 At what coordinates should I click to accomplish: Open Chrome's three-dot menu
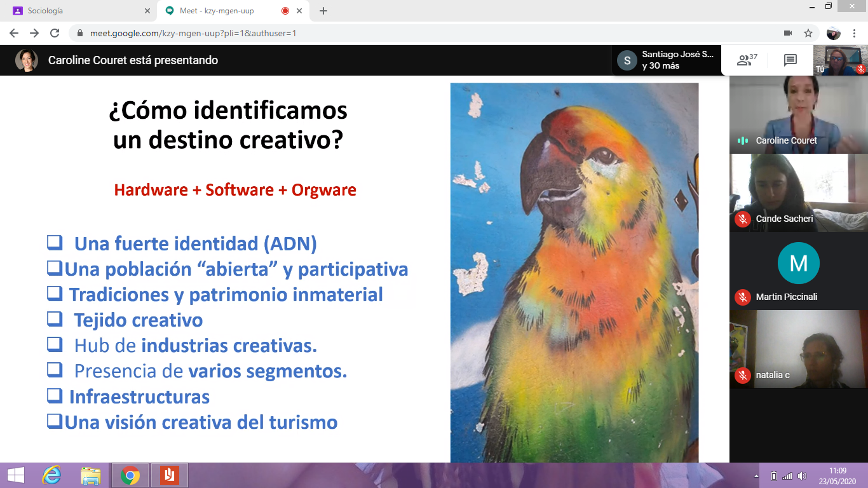[853, 33]
